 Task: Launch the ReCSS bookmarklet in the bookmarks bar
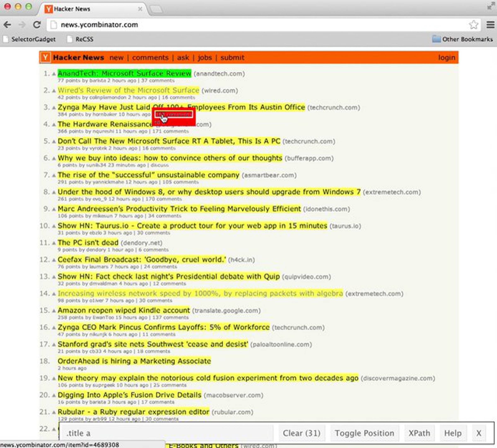pos(81,39)
